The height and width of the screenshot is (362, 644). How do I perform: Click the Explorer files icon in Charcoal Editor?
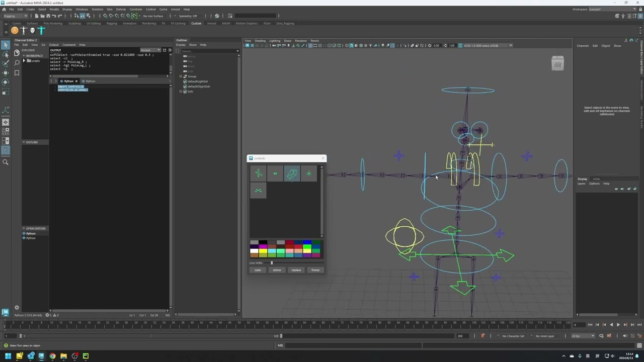tap(17, 52)
